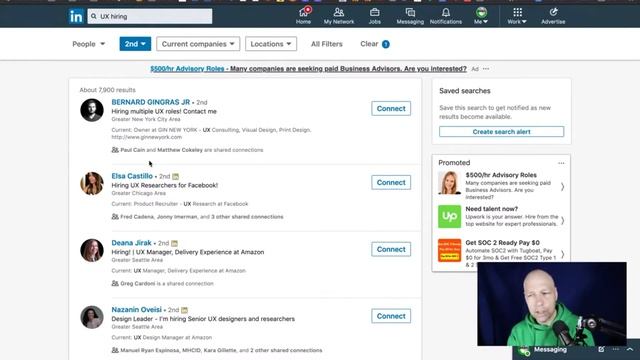Expand Messaging panel with up chevron
The image size is (640, 360).
(x=630, y=349)
